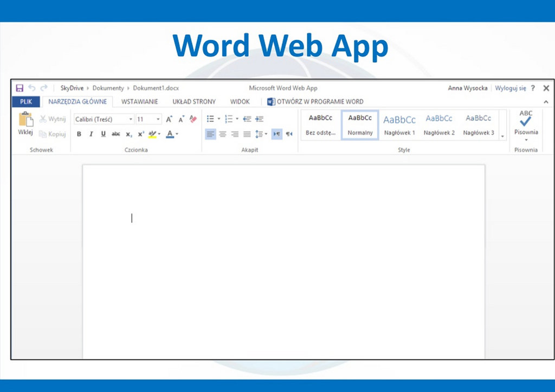The height and width of the screenshot is (392, 555).
Task: Copy selection with Kopiuj
Action: point(53,134)
